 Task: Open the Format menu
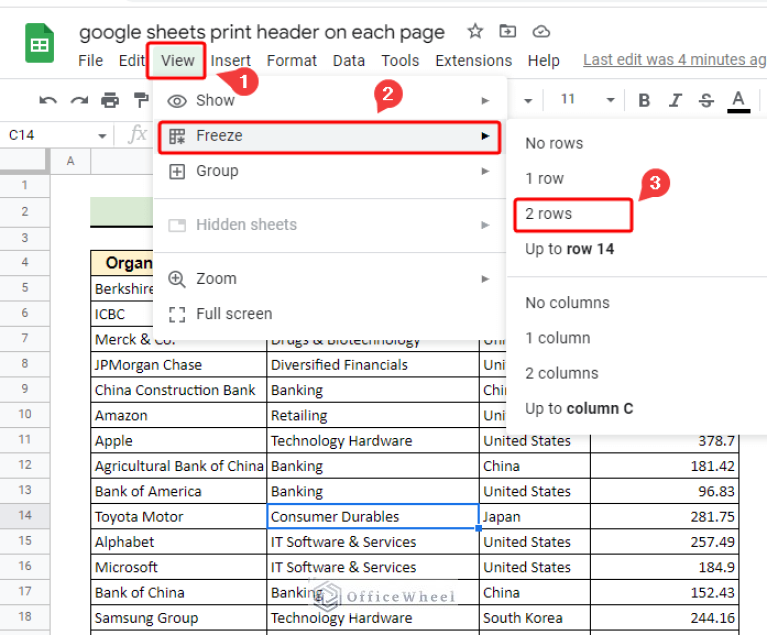tap(292, 61)
